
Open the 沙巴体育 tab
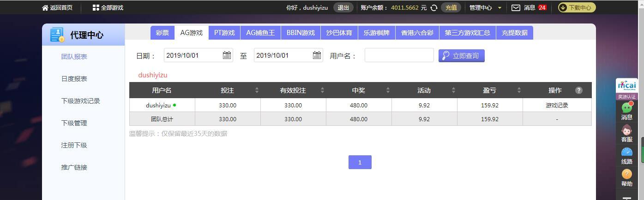click(x=339, y=33)
